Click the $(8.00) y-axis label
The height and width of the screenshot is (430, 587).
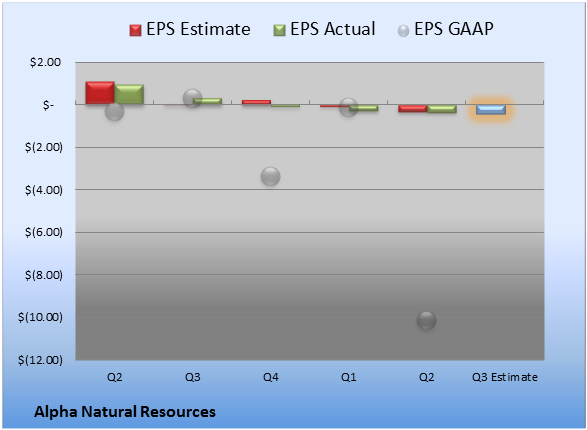pyautogui.click(x=44, y=275)
